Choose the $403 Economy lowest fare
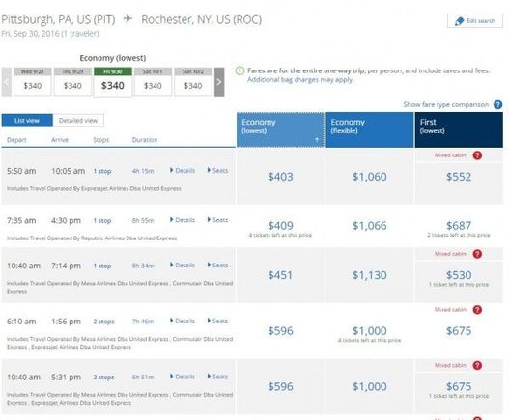The height and width of the screenshot is (420, 509). click(280, 177)
